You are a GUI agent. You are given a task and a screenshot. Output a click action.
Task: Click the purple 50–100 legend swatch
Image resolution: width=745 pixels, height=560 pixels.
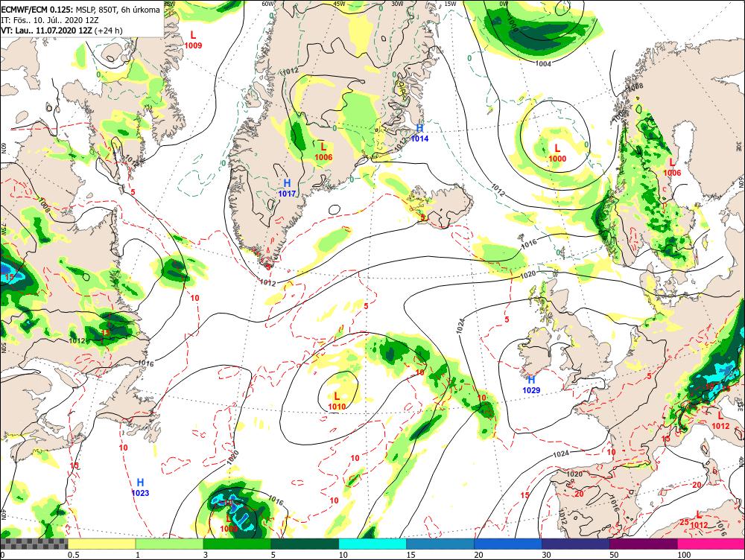644,544
